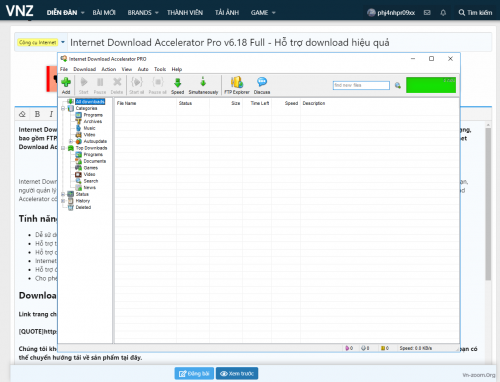Select the All downloads tree item
Image resolution: width=500 pixels, height=382 pixels.
(90, 102)
